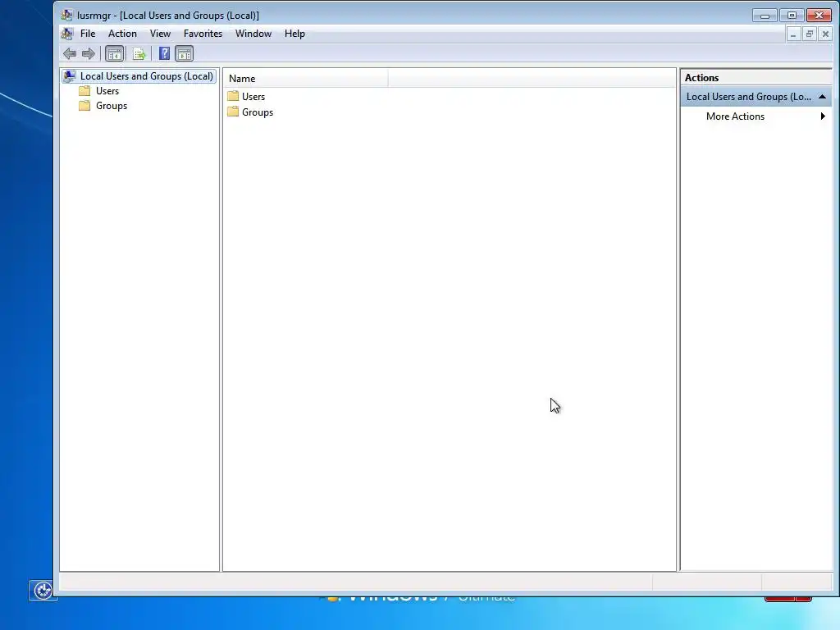Open Help via blue question mark icon
This screenshot has width=840, height=630.
164,53
